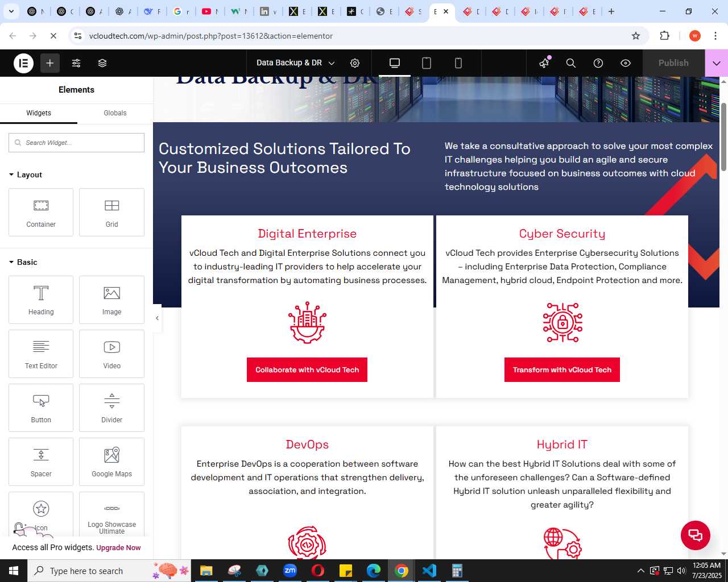Collapse the elements panel with arrow handle
The image size is (728, 582).
pyautogui.click(x=158, y=318)
